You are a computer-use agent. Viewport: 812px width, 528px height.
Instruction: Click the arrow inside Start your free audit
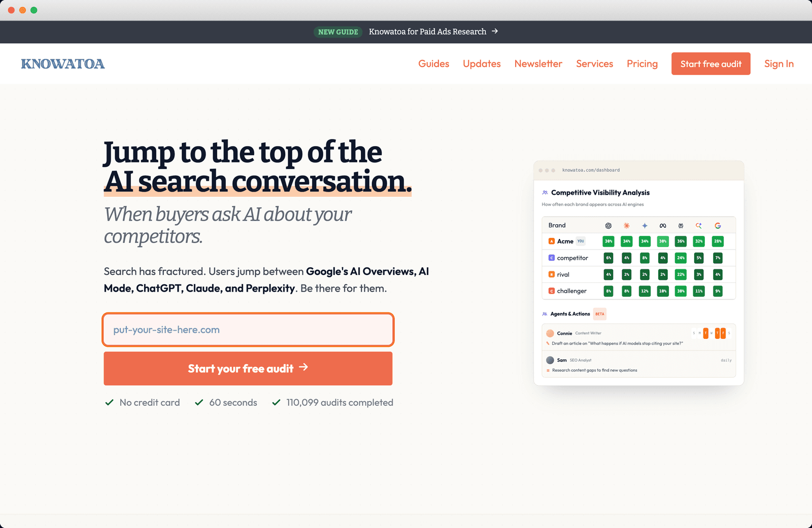click(303, 367)
